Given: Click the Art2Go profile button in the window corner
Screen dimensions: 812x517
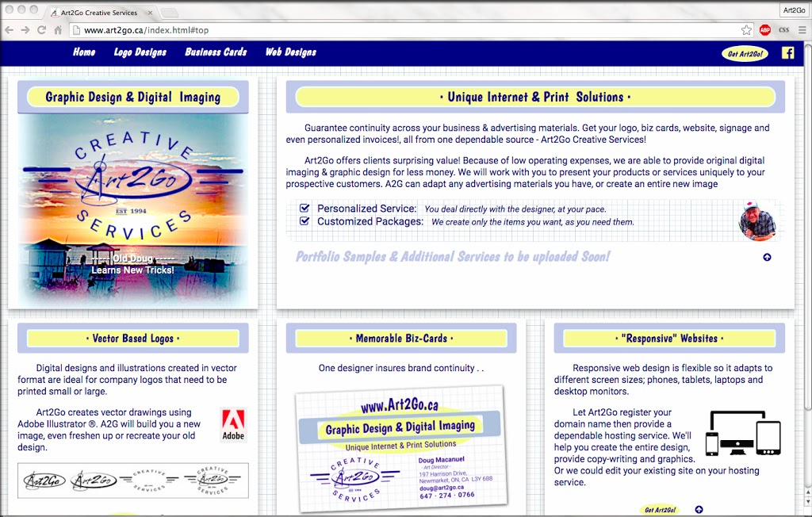Looking at the screenshot, I should click(x=794, y=10).
